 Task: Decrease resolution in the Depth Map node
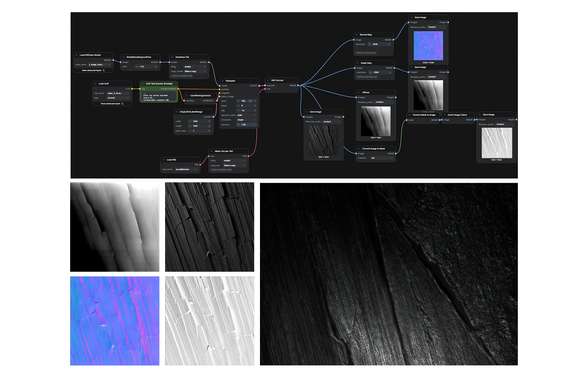click(x=370, y=72)
